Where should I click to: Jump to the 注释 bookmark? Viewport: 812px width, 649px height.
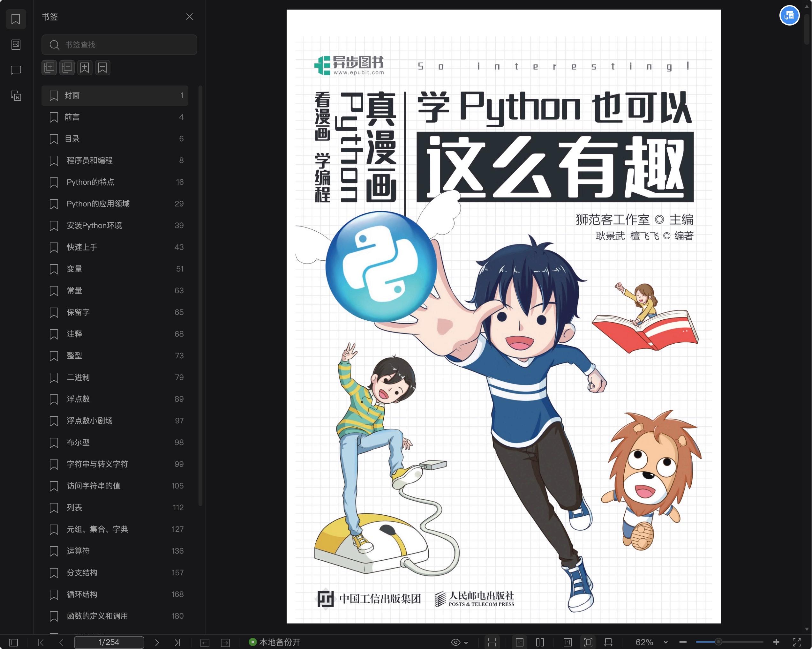click(x=115, y=334)
